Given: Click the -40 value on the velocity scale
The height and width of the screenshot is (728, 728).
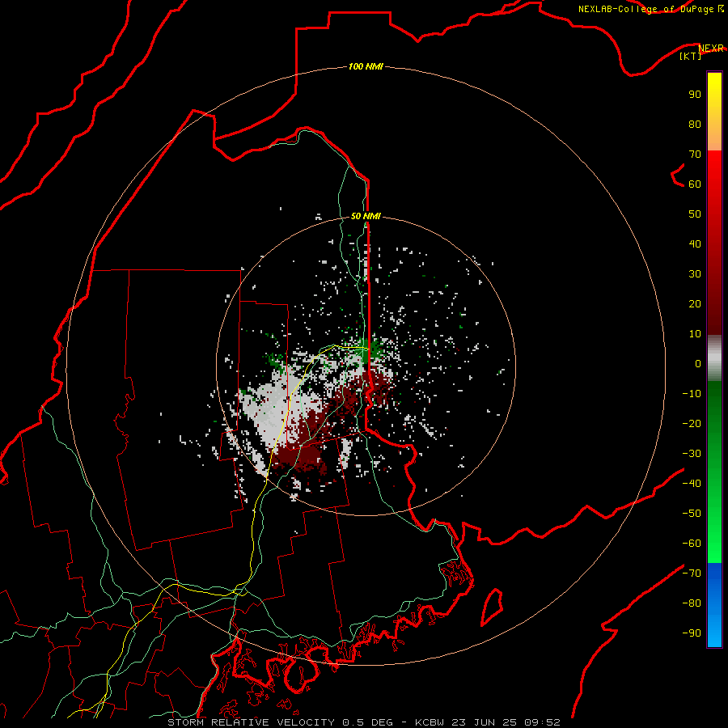Looking at the screenshot, I should coord(692,484).
